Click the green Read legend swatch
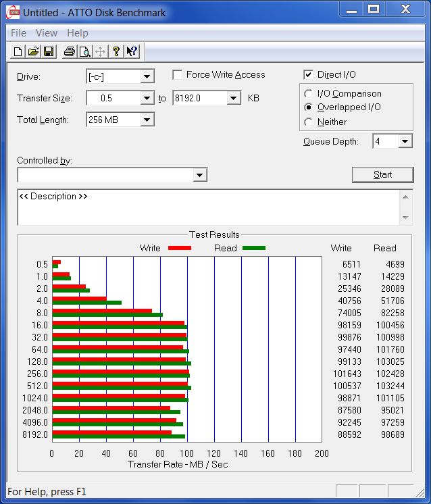The width and height of the screenshot is (431, 504). [254, 248]
